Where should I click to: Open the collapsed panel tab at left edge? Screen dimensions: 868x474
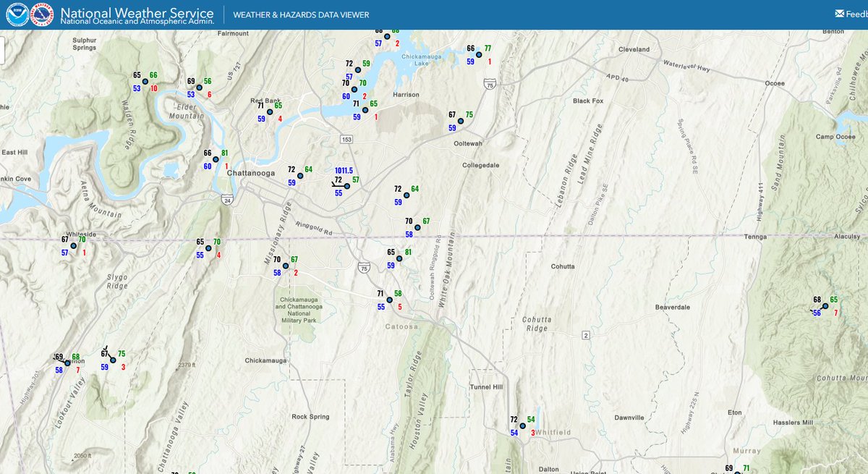coord(2,50)
